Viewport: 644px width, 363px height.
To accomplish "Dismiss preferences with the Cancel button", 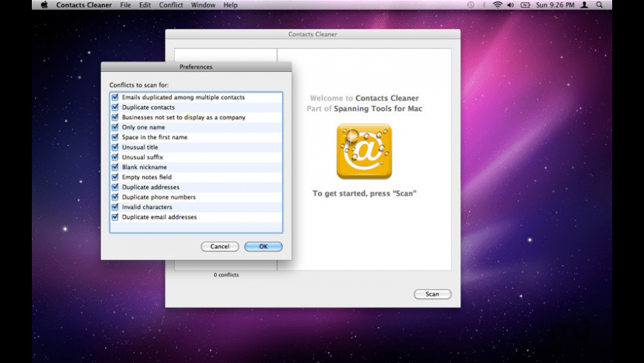I will (220, 246).
